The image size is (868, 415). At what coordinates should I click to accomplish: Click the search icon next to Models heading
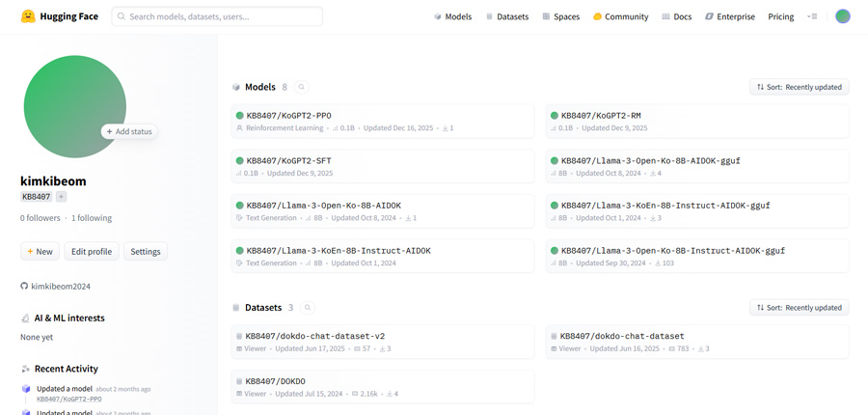click(302, 87)
